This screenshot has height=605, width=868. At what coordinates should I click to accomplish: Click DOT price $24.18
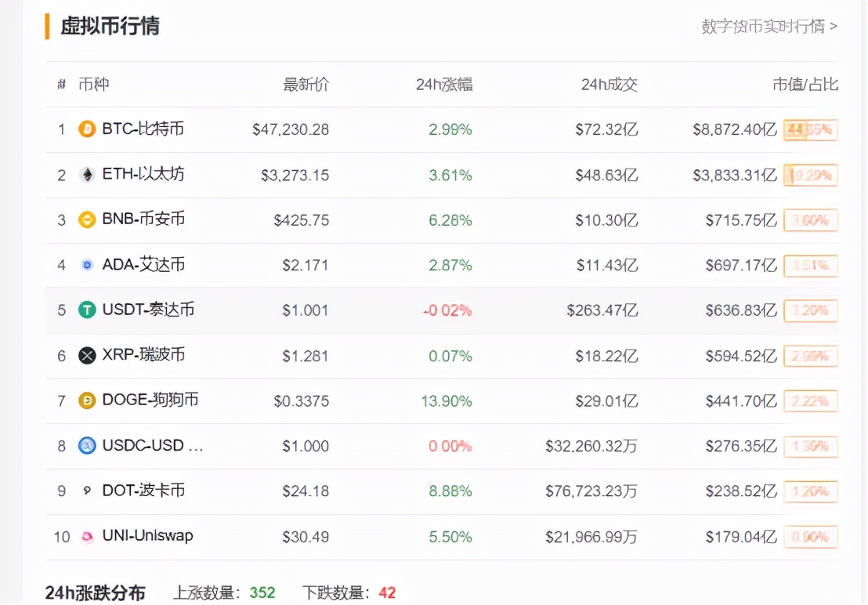point(306,491)
